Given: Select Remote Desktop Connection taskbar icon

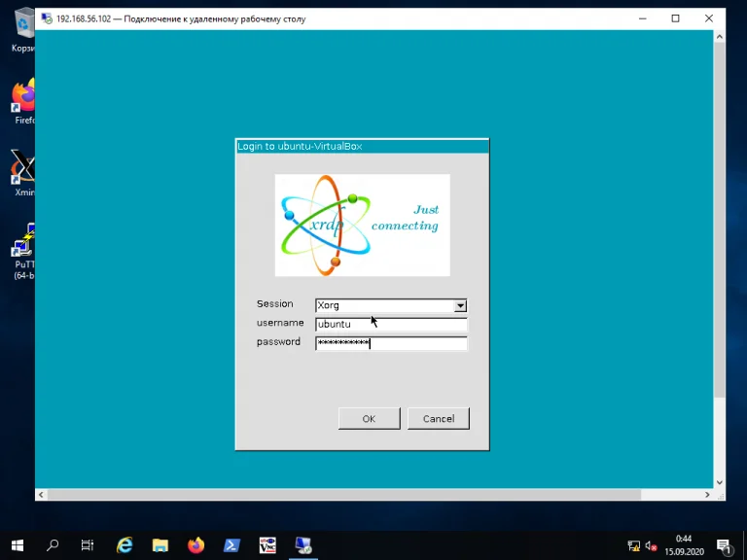Looking at the screenshot, I should tap(303, 545).
